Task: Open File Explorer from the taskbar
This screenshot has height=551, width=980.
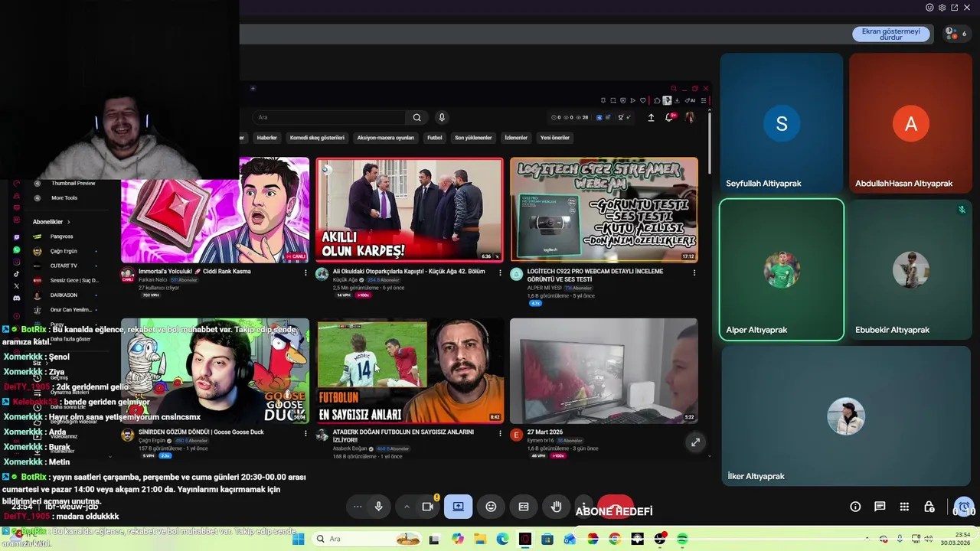Action: (x=479, y=539)
